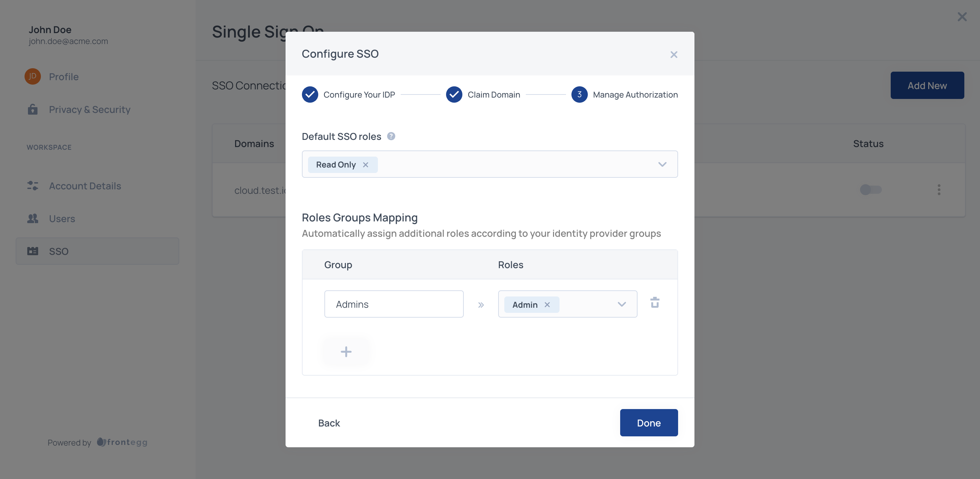
Task: Open Privacy & Security settings
Action: point(89,110)
